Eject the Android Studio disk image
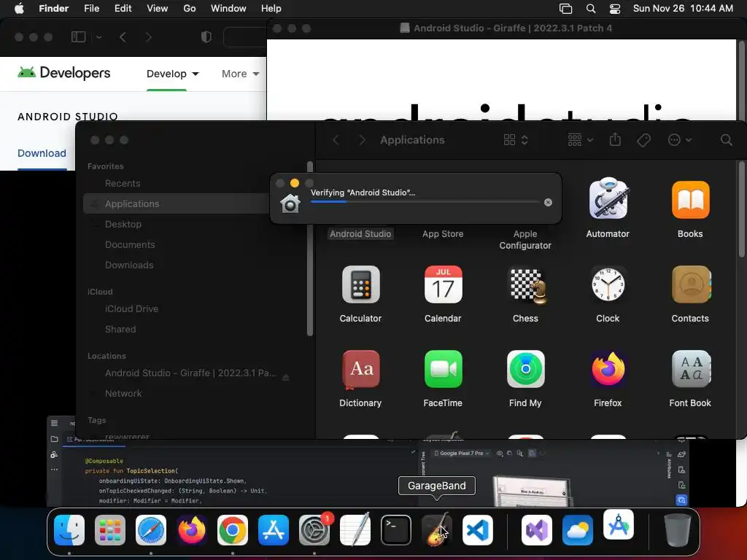This screenshot has width=747, height=560. pyautogui.click(x=286, y=377)
